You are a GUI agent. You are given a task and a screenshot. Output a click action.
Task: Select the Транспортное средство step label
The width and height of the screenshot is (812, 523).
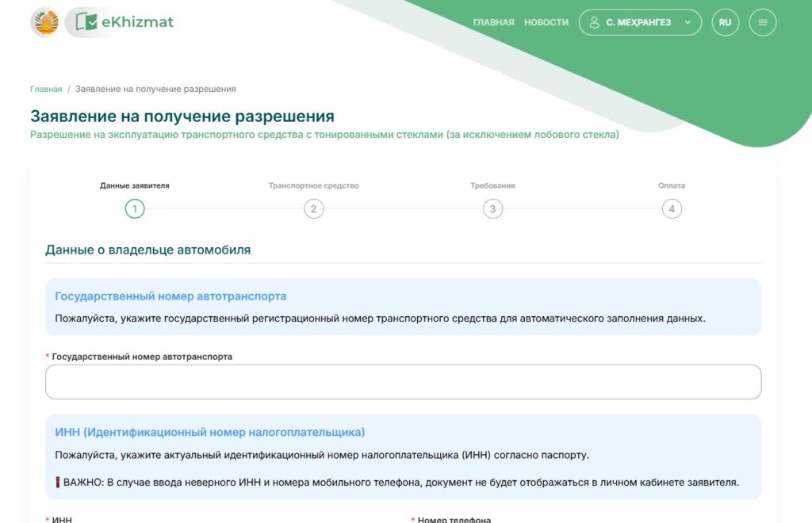pyautogui.click(x=313, y=186)
